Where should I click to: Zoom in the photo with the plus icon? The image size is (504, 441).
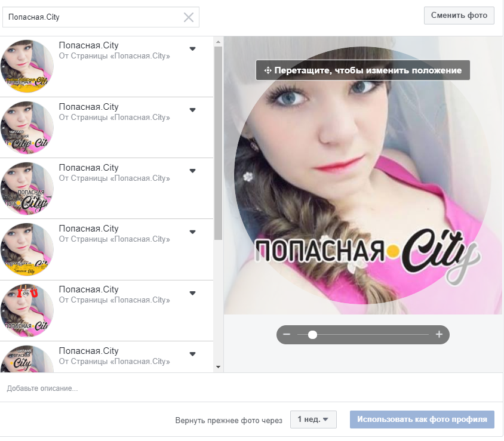tap(439, 334)
